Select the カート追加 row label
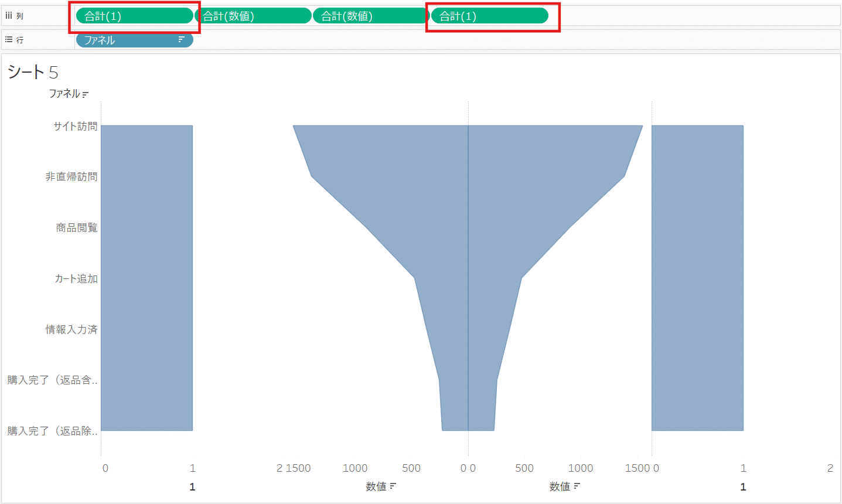Viewport: 842px width, 504px height. [x=76, y=278]
